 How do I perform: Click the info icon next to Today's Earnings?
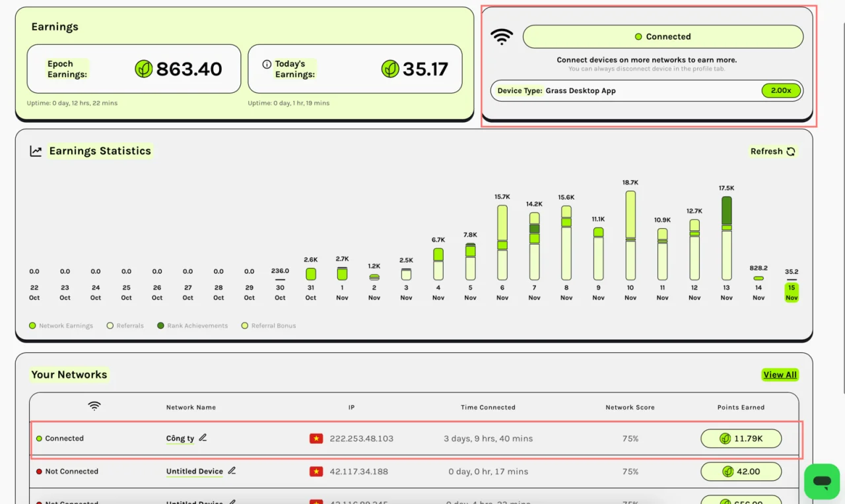click(267, 64)
